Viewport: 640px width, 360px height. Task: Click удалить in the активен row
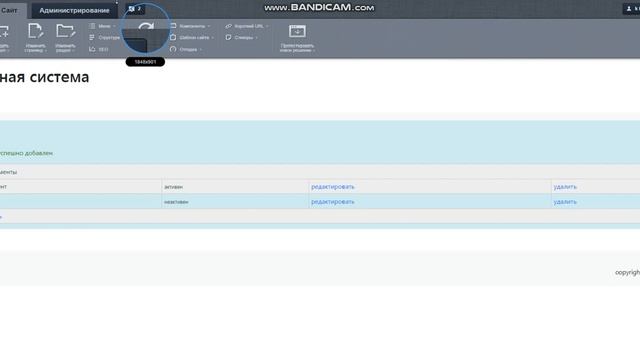click(565, 187)
